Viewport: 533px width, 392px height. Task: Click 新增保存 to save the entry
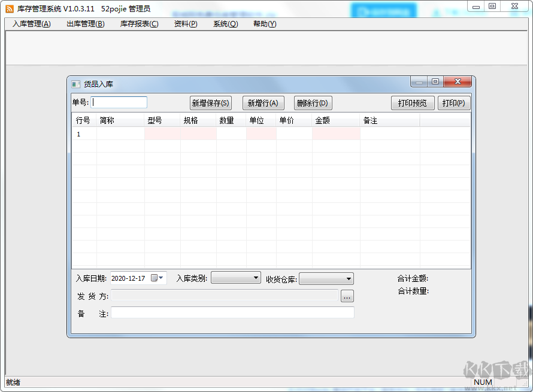211,102
